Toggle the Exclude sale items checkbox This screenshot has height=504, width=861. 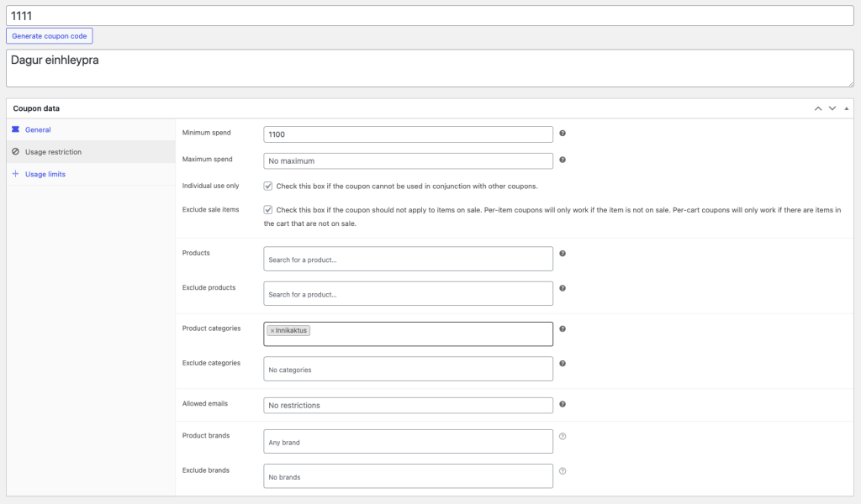268,210
